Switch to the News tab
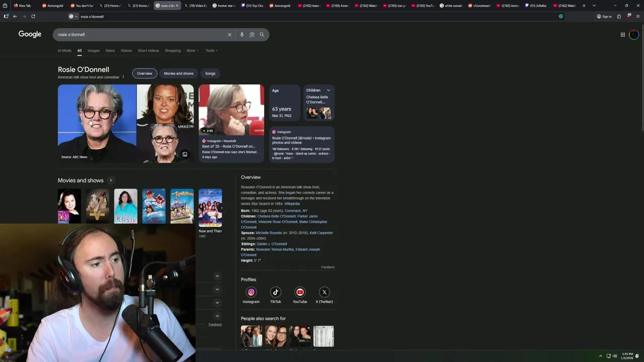The image size is (644, 362). point(110,50)
